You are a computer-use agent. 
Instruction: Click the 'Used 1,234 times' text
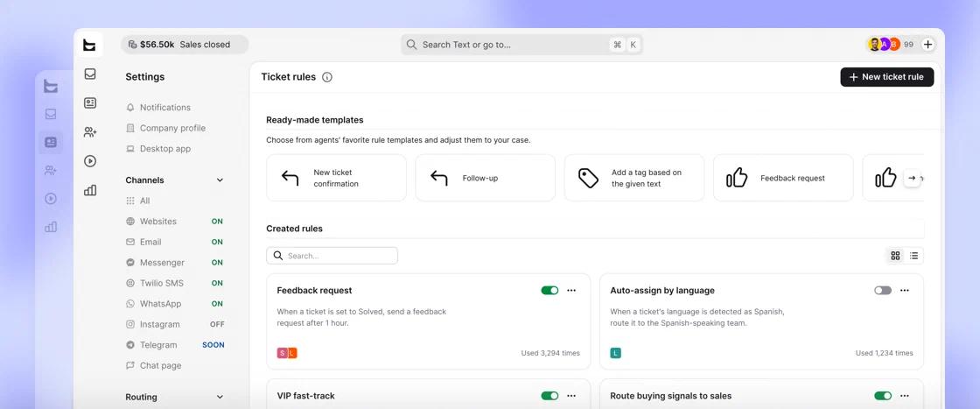point(884,353)
